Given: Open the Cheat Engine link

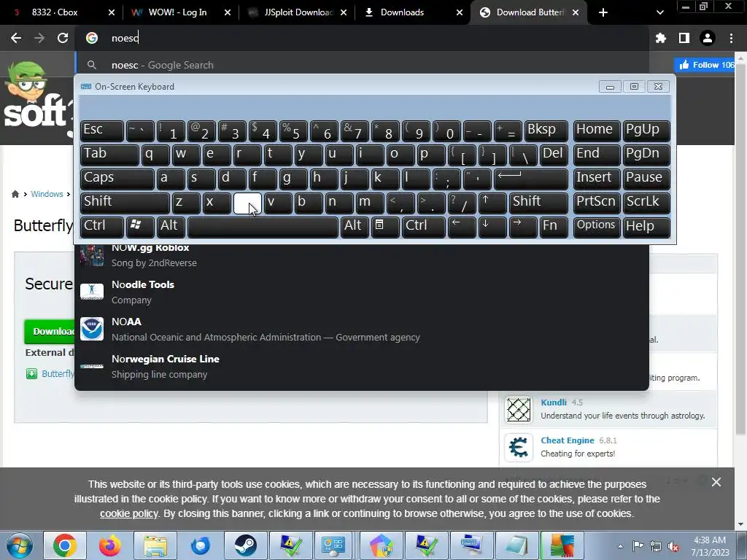Looking at the screenshot, I should pos(568,440).
